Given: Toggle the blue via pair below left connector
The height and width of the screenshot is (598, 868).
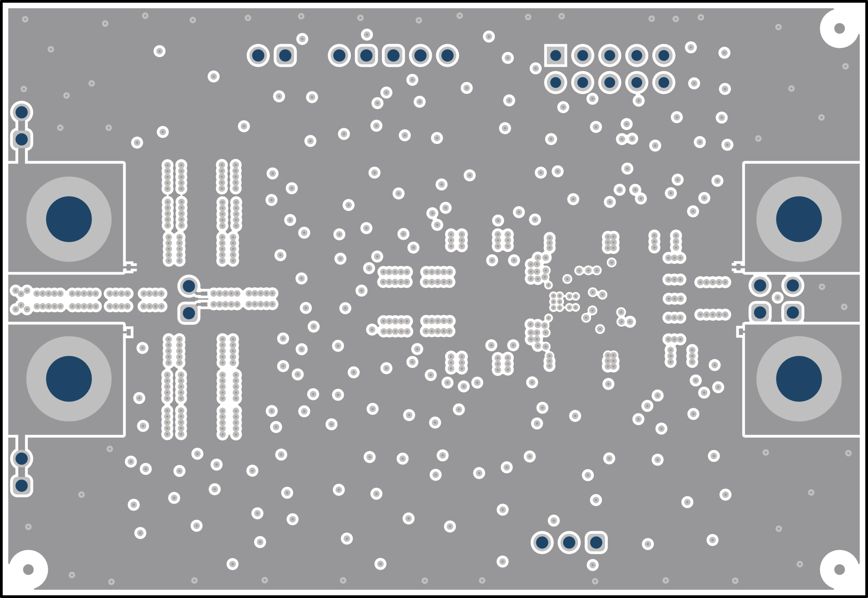Looking at the screenshot, I should point(21,472).
